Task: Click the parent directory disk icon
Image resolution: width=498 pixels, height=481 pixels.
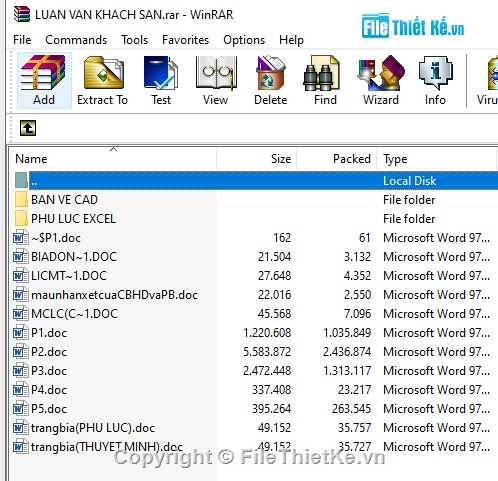Action: [21, 180]
